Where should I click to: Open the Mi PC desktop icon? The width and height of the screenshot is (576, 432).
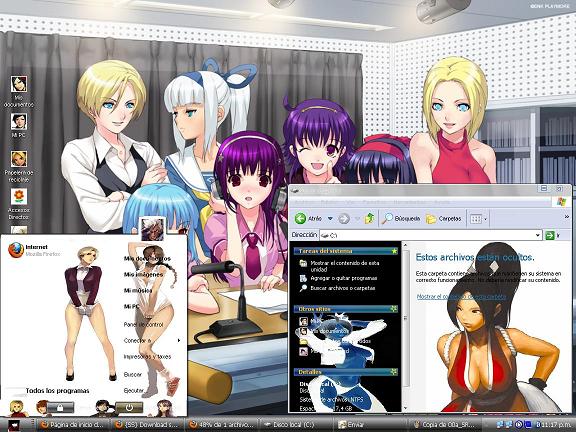[18, 125]
